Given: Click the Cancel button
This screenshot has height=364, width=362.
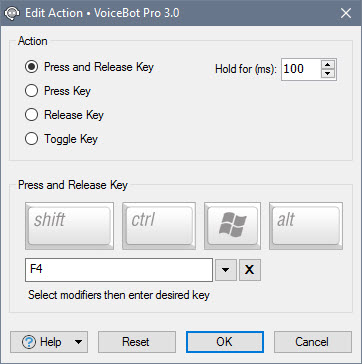Looking at the screenshot, I should pos(313,342).
